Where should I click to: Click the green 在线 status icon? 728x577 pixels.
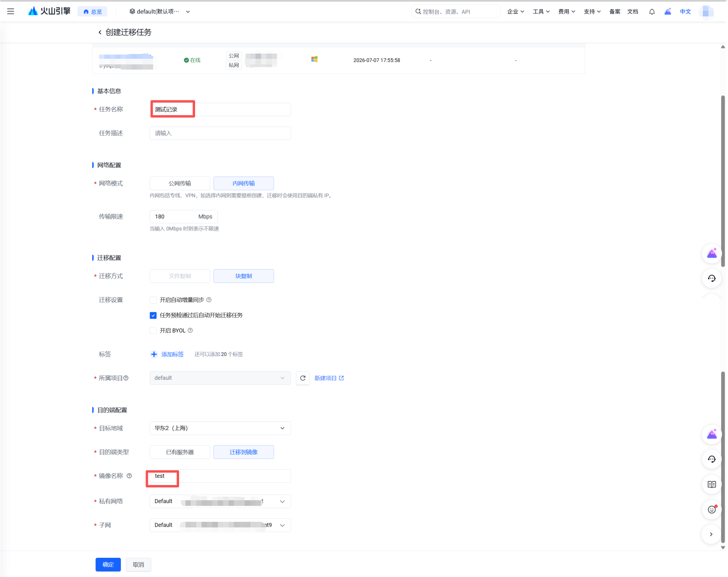click(186, 60)
